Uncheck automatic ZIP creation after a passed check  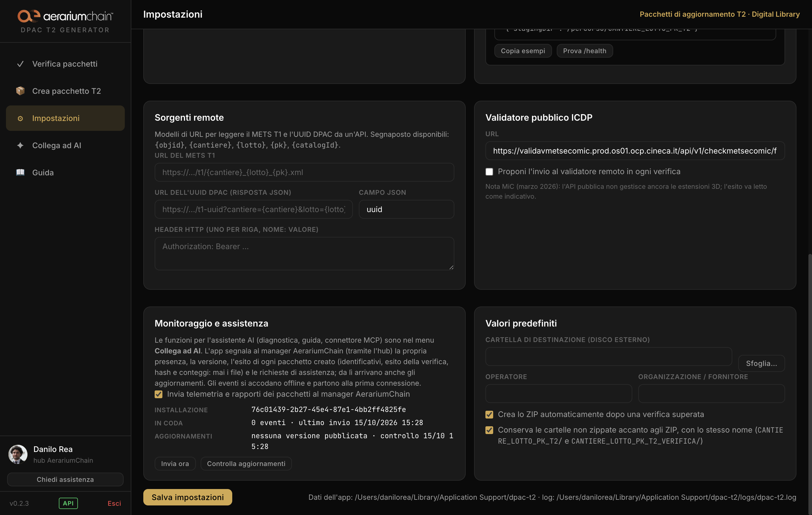tap(489, 414)
